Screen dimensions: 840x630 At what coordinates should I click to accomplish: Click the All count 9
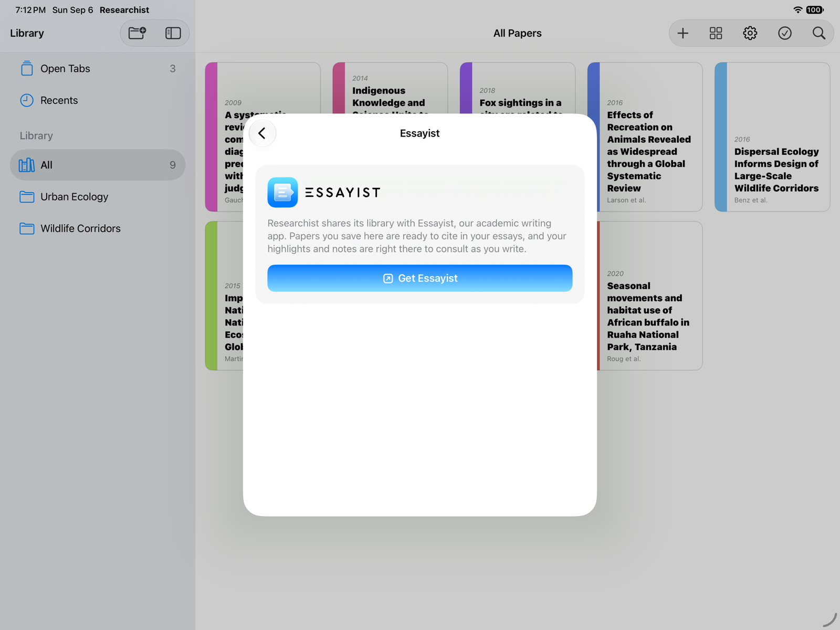pos(173,165)
